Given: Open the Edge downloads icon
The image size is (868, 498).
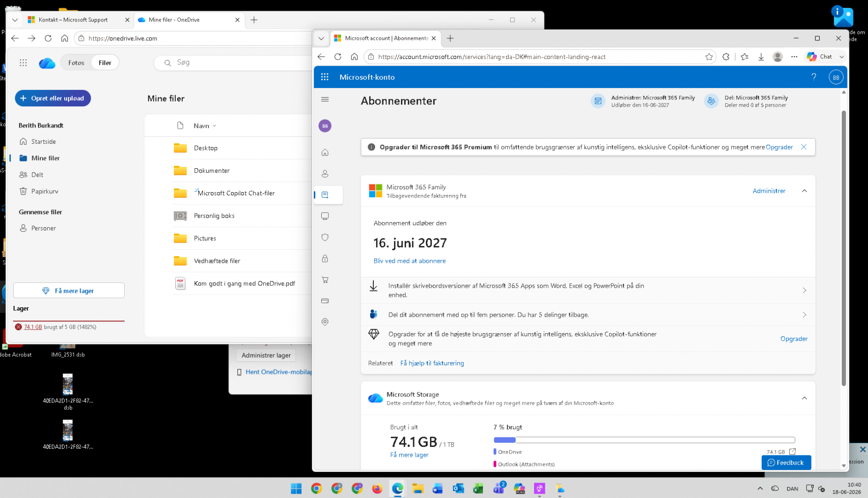Looking at the screenshot, I should tap(761, 57).
